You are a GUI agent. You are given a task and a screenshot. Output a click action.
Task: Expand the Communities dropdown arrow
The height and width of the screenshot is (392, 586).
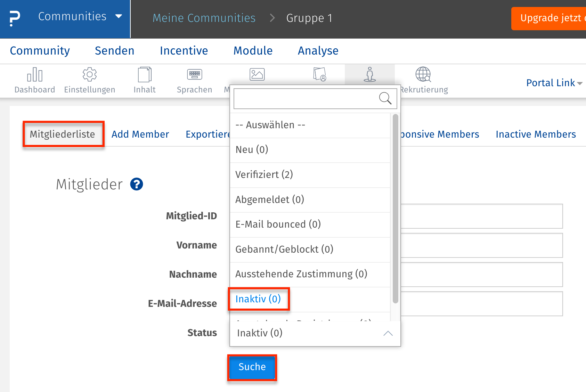(x=119, y=16)
